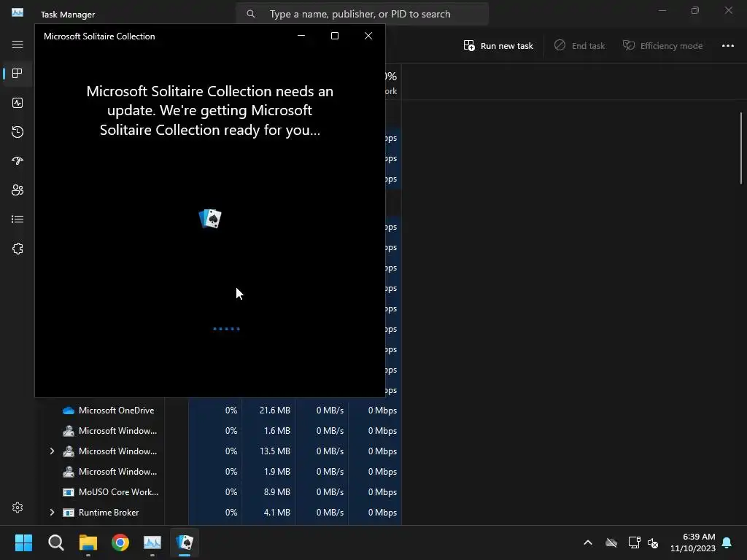
Task: Click the MoUSO Core Worker process icon
Action: point(69,492)
